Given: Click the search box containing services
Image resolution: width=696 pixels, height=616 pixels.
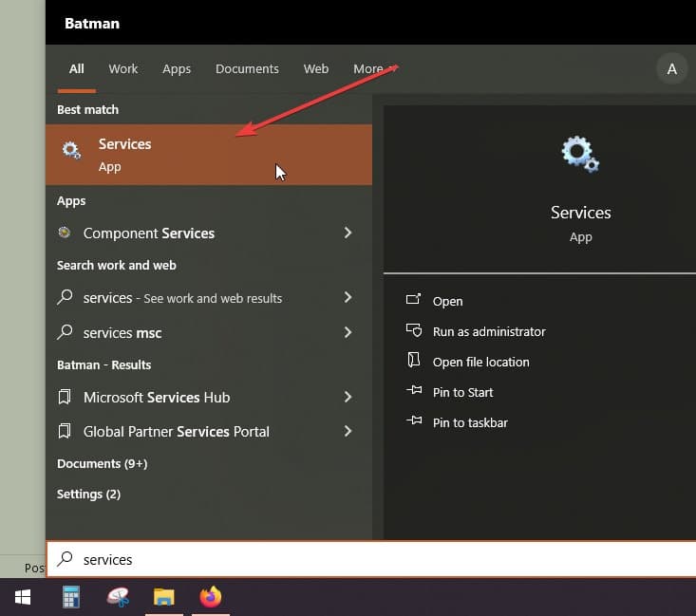Looking at the screenshot, I should tap(371, 559).
